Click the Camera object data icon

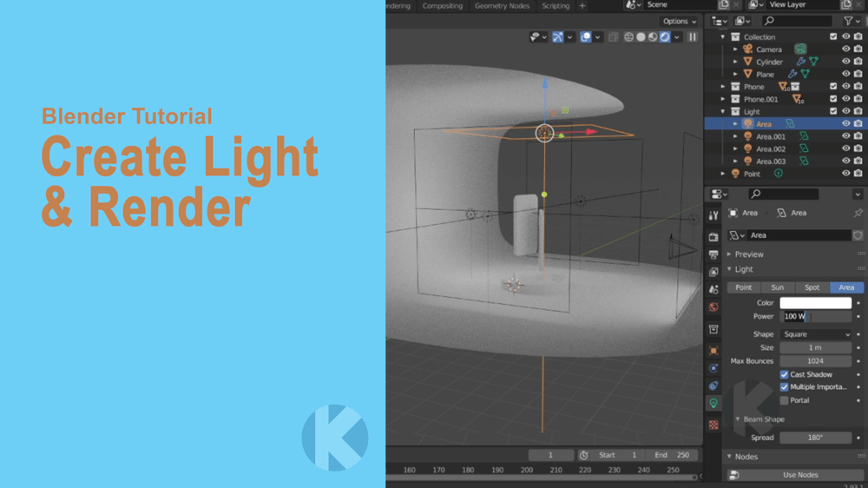click(x=800, y=49)
